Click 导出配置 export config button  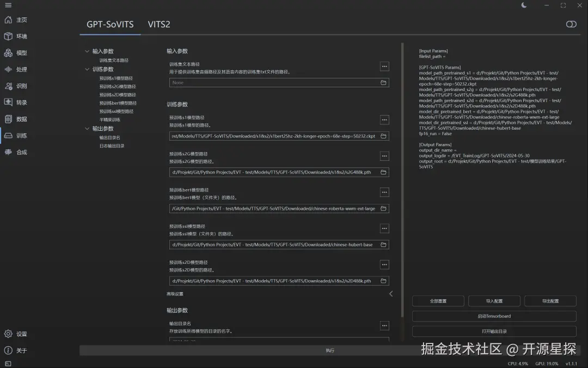(550, 301)
